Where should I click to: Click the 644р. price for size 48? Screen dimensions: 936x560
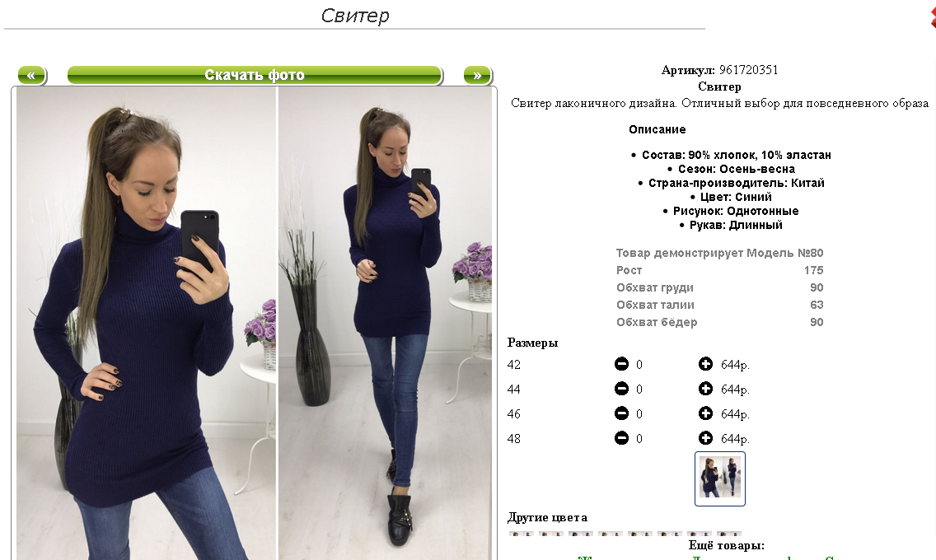coord(735,439)
